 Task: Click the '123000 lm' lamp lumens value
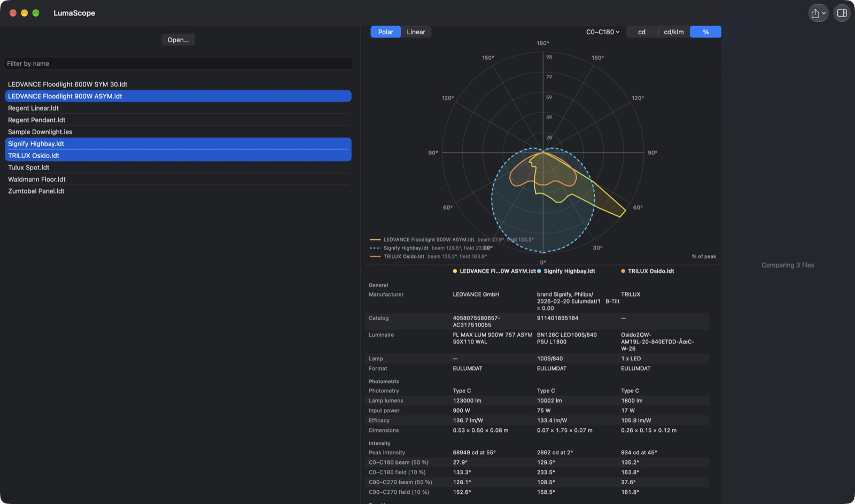(467, 401)
